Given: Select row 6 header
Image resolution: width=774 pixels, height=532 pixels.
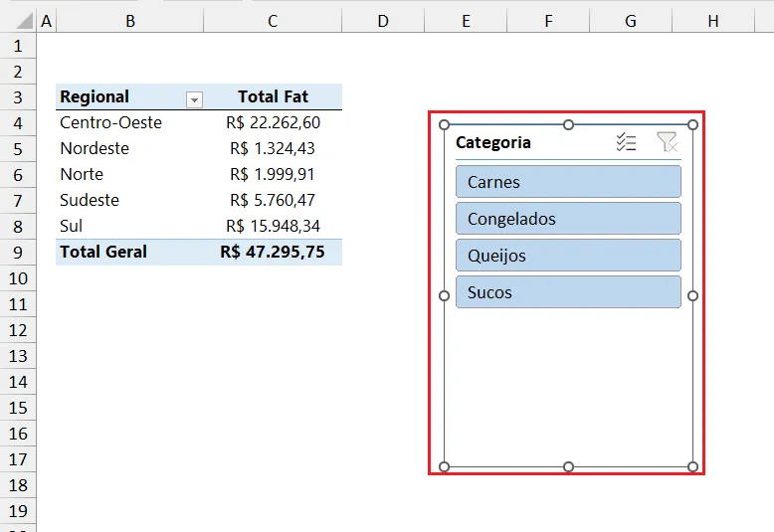Looking at the screenshot, I should point(18,175).
